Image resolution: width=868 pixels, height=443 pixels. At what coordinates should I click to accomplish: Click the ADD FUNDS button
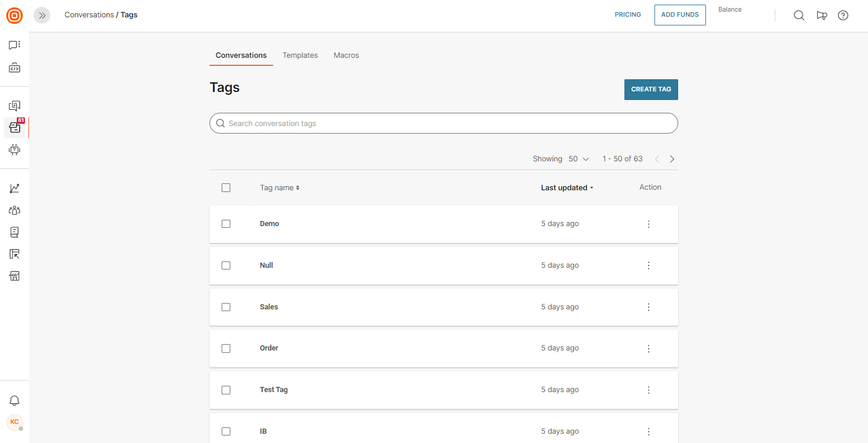[680, 15]
